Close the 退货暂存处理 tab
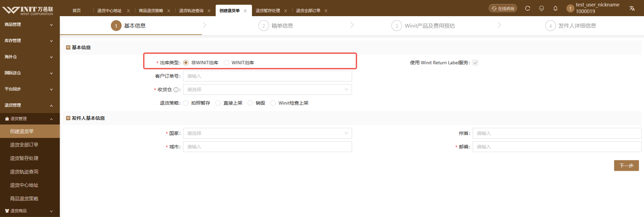Image resolution: width=644 pixels, height=217 pixels. tap(286, 11)
